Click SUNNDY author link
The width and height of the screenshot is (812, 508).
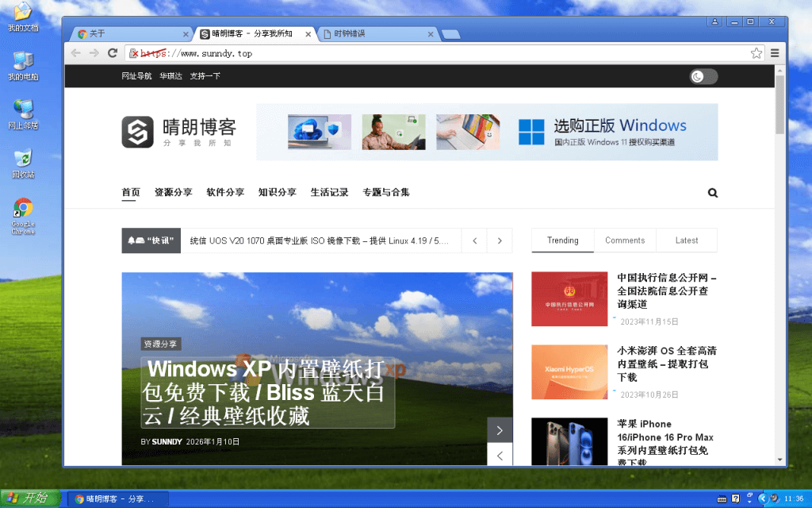[x=167, y=441]
